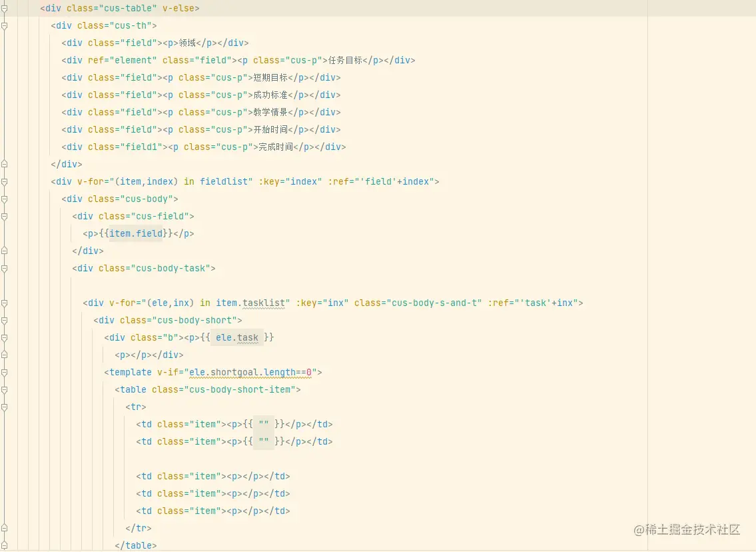The width and height of the screenshot is (756, 552).
Task: Click fold end marker beside closing </tr>
Action: pyautogui.click(x=5, y=529)
